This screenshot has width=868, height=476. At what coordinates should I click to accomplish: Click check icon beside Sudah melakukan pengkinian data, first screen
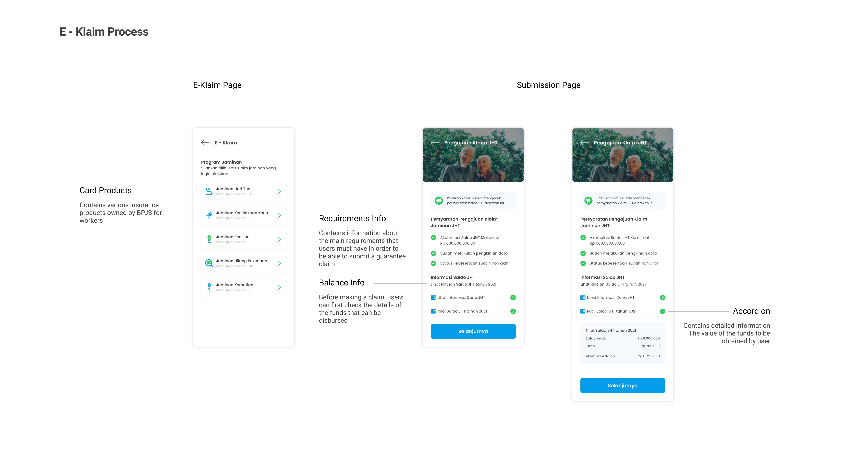point(434,253)
